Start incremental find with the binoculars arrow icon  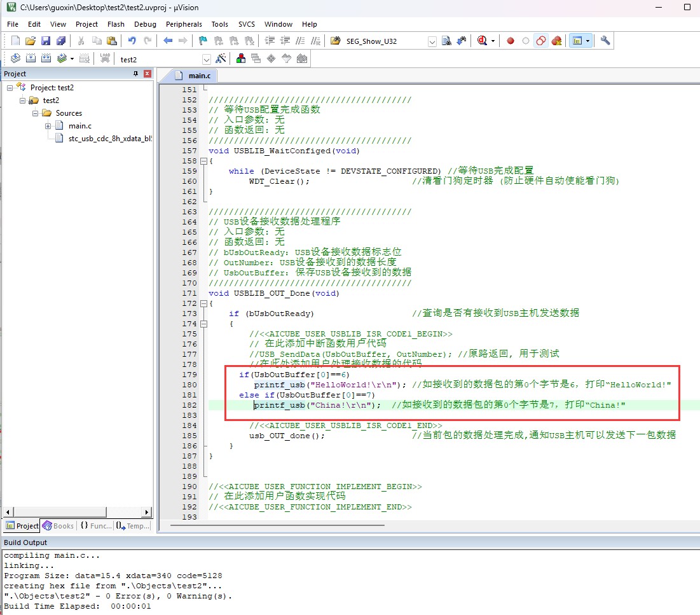[462, 41]
